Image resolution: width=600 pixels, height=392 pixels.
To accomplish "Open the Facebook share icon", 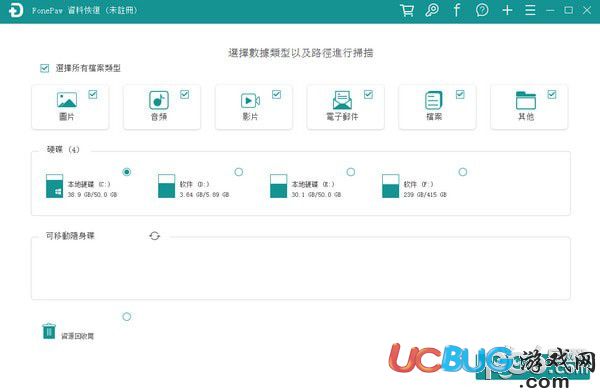I will click(x=457, y=10).
